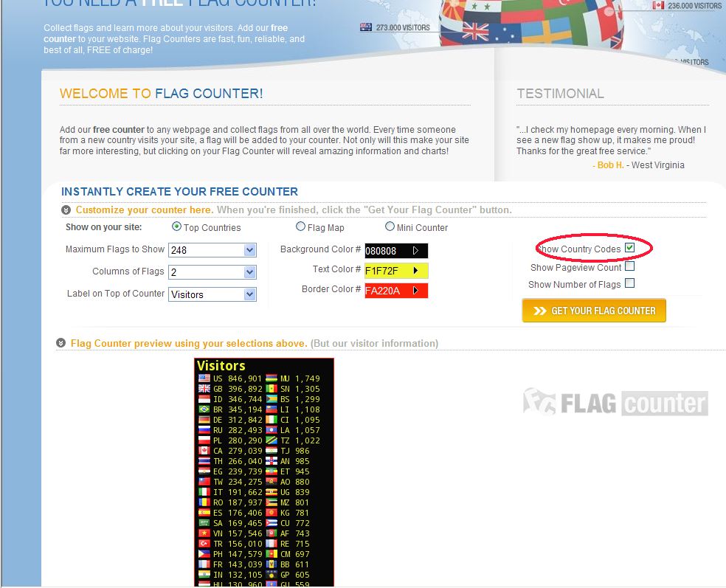
Task: Click the TR flag beside 156,010
Action: tap(204, 544)
